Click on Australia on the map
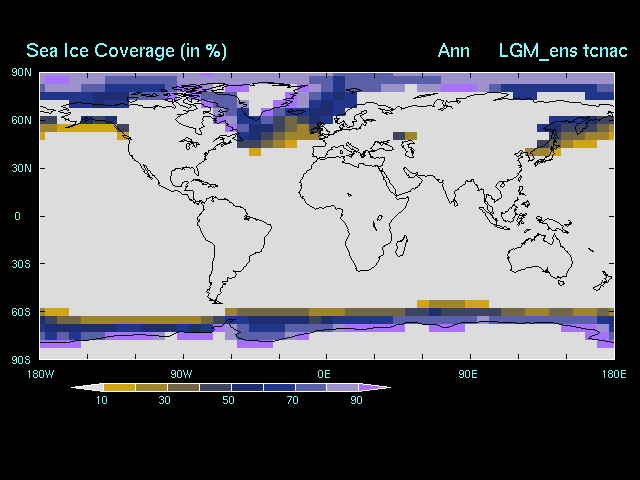 538,258
